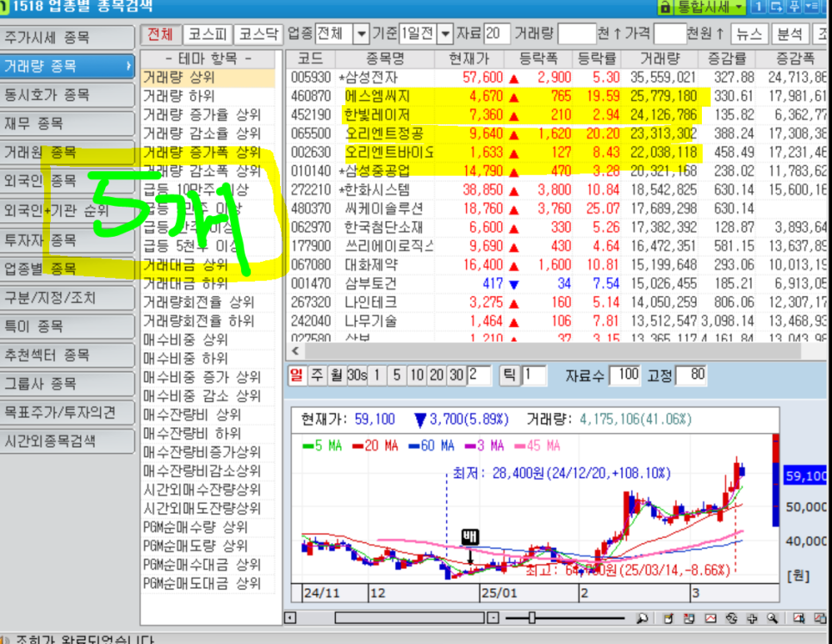Click the window transfer arrow icon in title bar
This screenshot has height=644, width=832.
pyautogui.click(x=776, y=6)
